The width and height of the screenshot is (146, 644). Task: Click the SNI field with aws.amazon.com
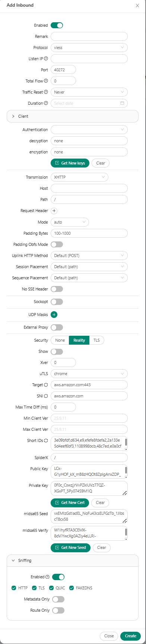tap(89, 396)
